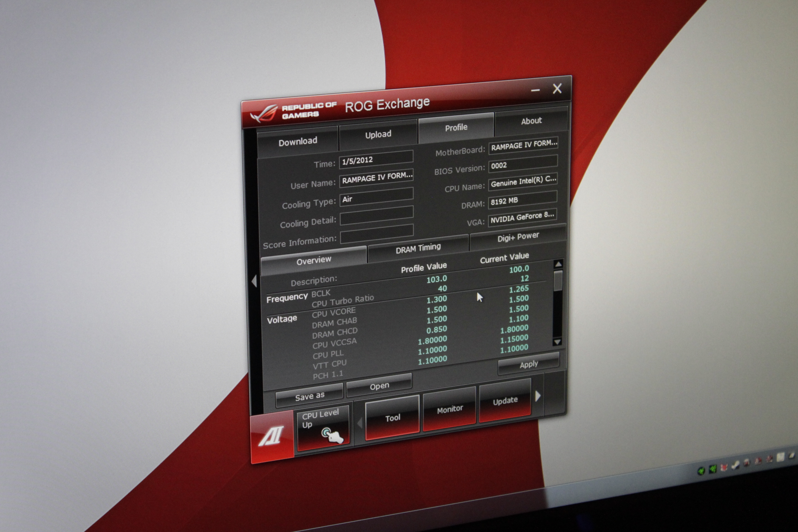Show more toolbar items with the right arrow
Image resolution: width=798 pixels, height=532 pixels.
tap(538, 396)
